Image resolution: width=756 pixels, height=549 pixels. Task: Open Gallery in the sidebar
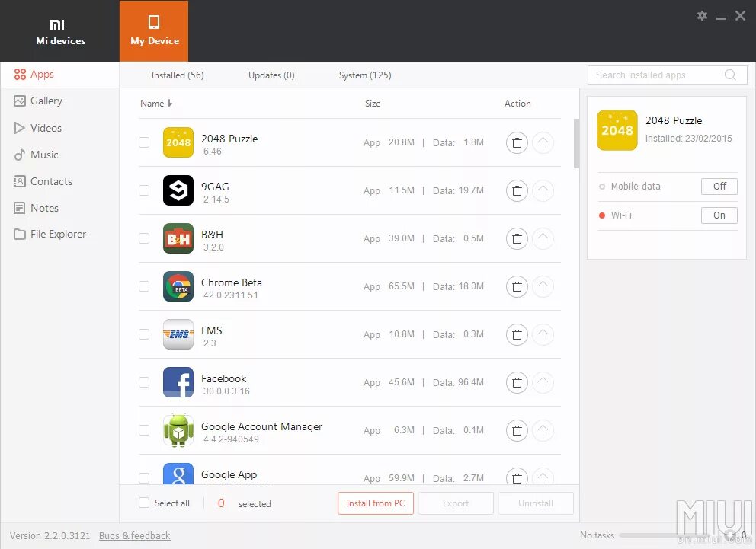click(59, 101)
